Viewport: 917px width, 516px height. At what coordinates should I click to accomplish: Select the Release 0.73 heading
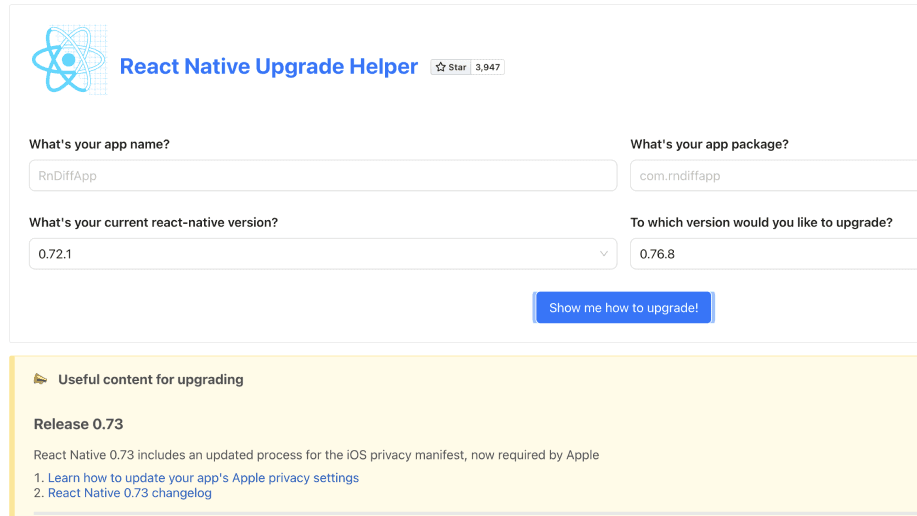[78, 424]
